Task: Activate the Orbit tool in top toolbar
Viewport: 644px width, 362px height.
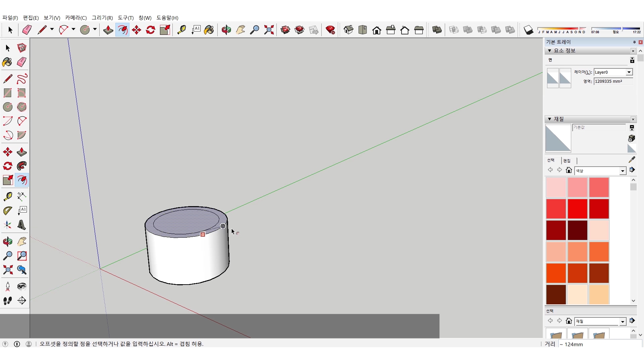Action: pos(226,30)
